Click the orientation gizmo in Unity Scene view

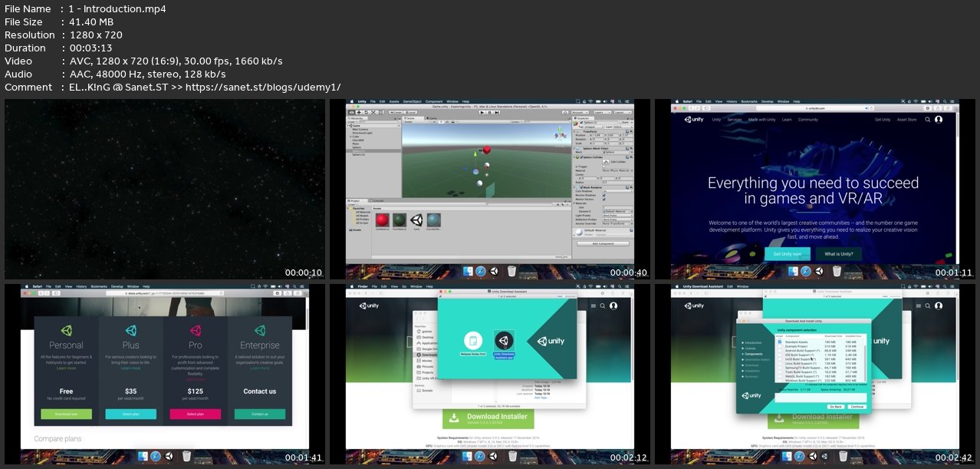pos(560,134)
